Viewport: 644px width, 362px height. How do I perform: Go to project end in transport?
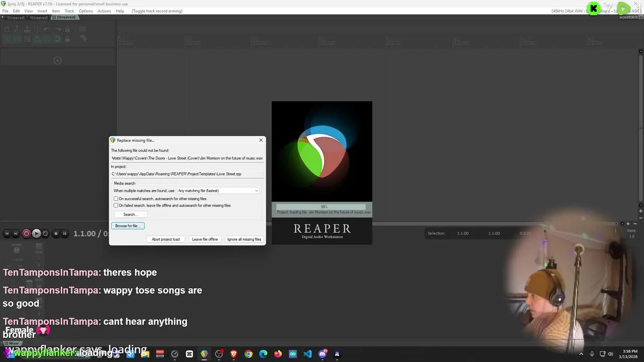pyautogui.click(x=16, y=233)
